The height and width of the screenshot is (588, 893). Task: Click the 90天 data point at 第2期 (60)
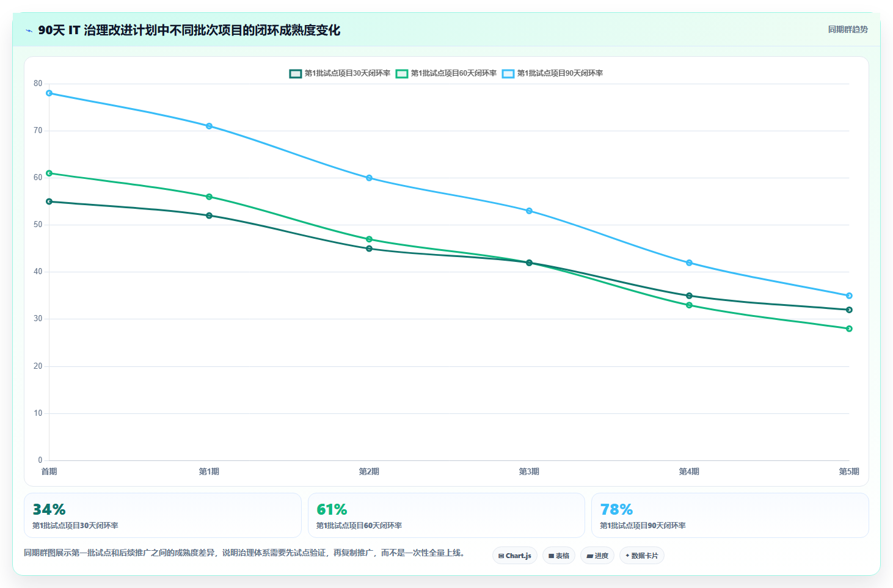point(369,178)
